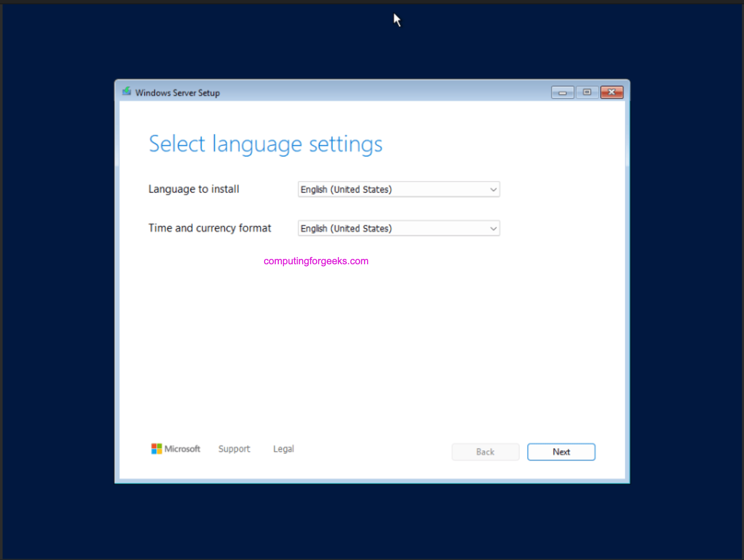744x560 pixels.
Task: Expand the Language to install chevron arrow
Action: tap(493, 190)
